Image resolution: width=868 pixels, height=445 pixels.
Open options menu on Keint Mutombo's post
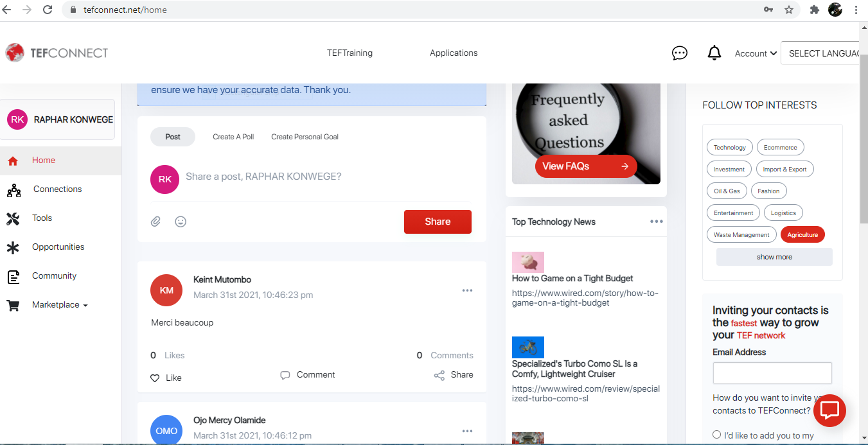tap(467, 290)
